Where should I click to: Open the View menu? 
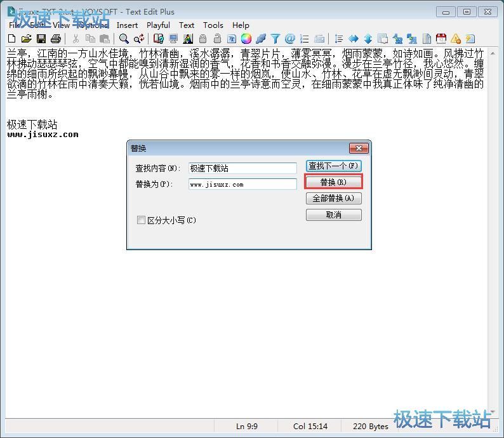pos(61,25)
